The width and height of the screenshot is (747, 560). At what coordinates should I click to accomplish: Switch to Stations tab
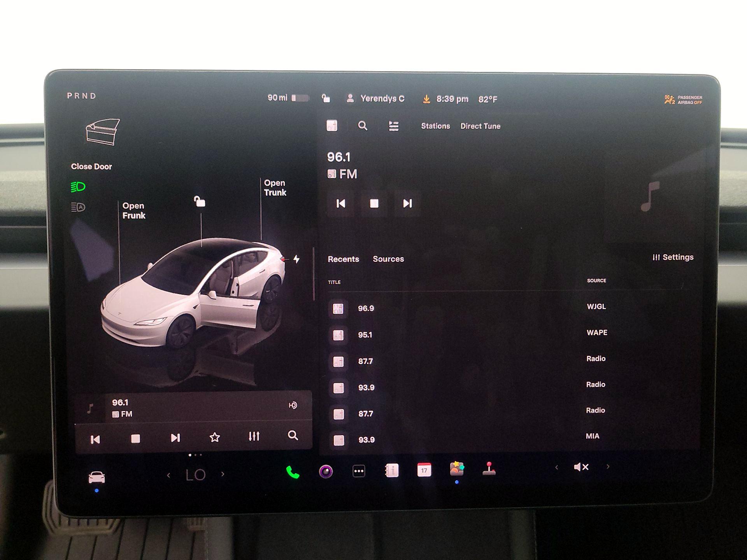click(x=435, y=126)
